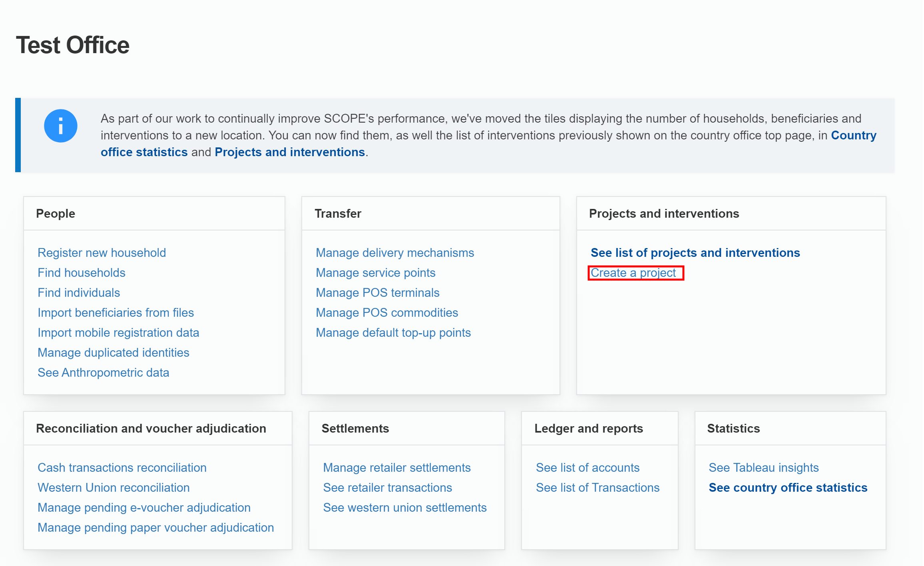View See western union settlements
Screen dimensions: 924x566
(404, 508)
